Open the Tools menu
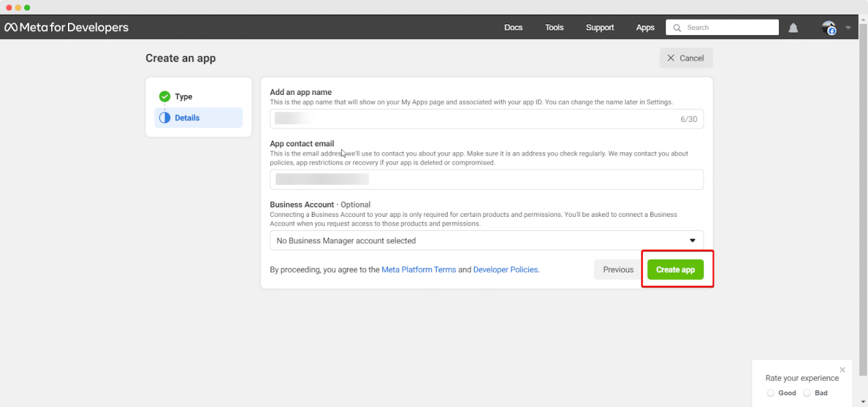Screen dimensions: 868x407 (x=554, y=27)
